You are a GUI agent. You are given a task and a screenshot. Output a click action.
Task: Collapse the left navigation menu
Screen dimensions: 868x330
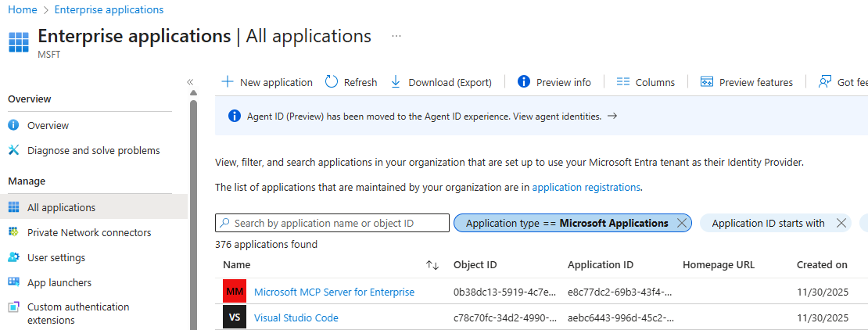point(190,82)
